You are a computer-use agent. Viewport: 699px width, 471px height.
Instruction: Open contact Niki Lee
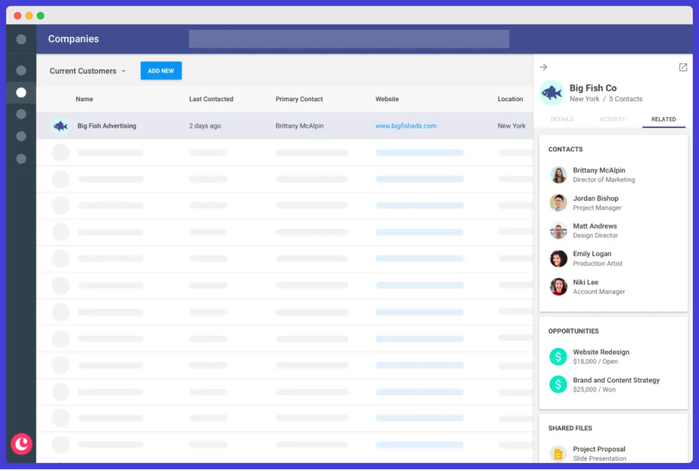[585, 282]
